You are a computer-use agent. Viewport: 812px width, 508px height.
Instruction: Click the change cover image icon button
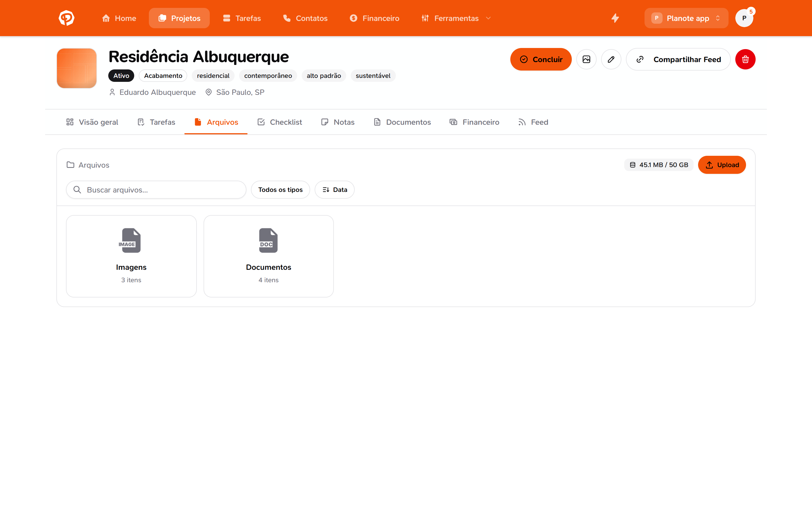coord(586,59)
